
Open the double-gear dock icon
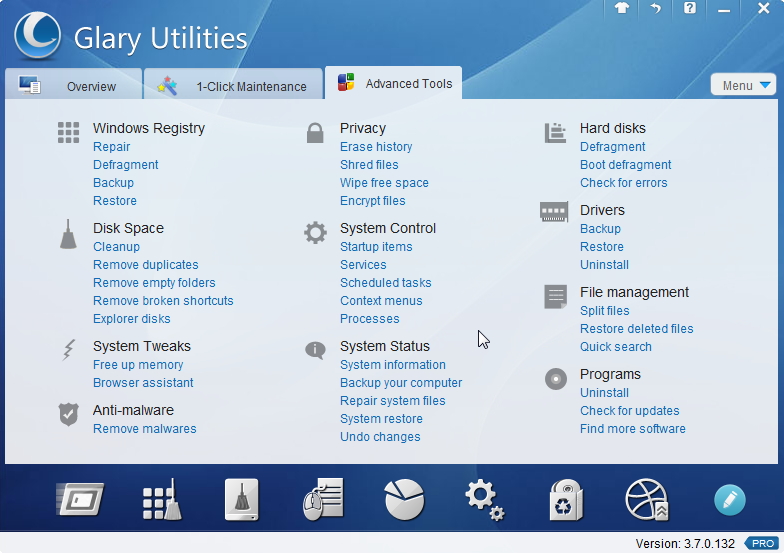[x=484, y=500]
